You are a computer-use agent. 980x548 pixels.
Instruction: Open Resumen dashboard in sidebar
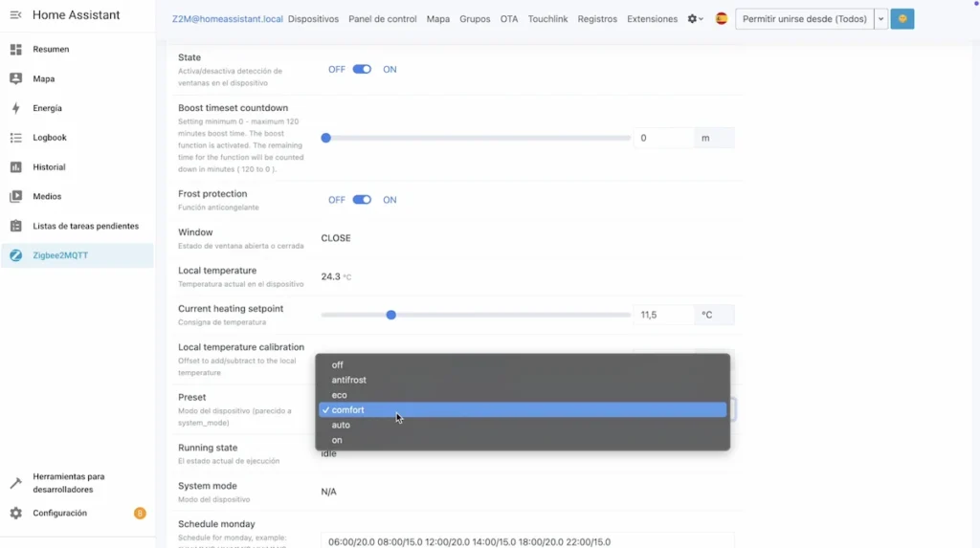tap(50, 49)
